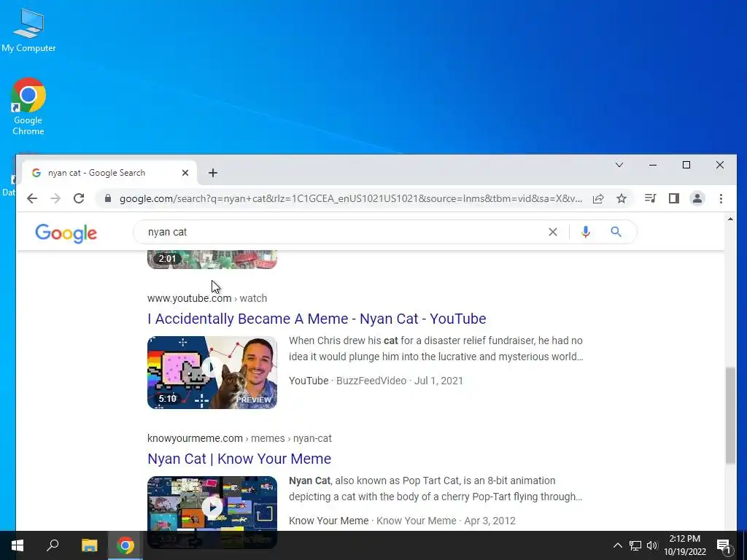Open Nyan Cat | Know Your Meme link
This screenshot has height=560, width=747.
[239, 459]
